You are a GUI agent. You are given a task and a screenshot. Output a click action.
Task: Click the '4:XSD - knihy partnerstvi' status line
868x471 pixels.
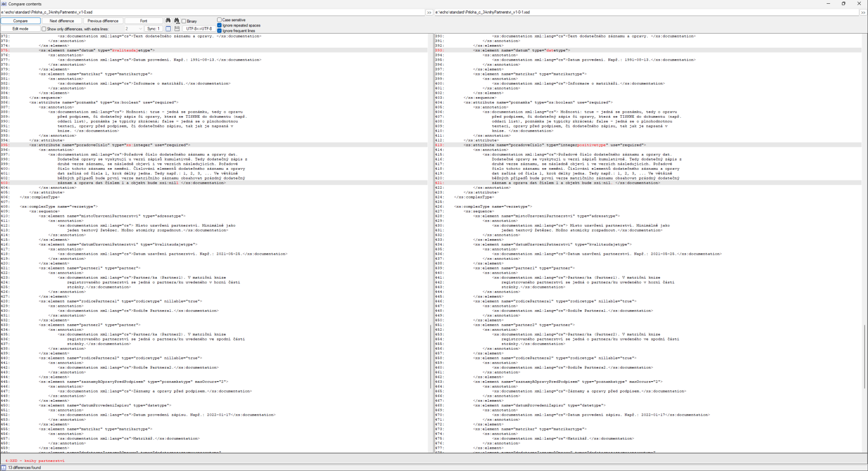35,461
